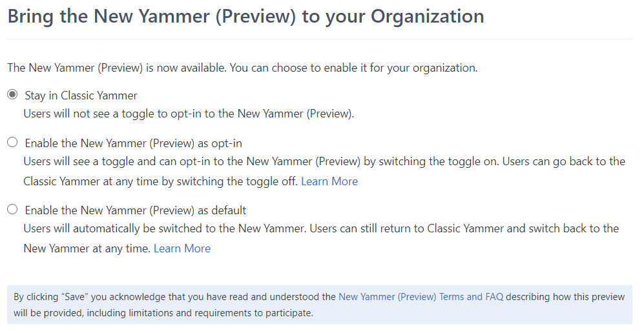Image resolution: width=644 pixels, height=333 pixels.
Task: Click "Users will see a toggle and can opt-in" text
Action: pos(194,161)
